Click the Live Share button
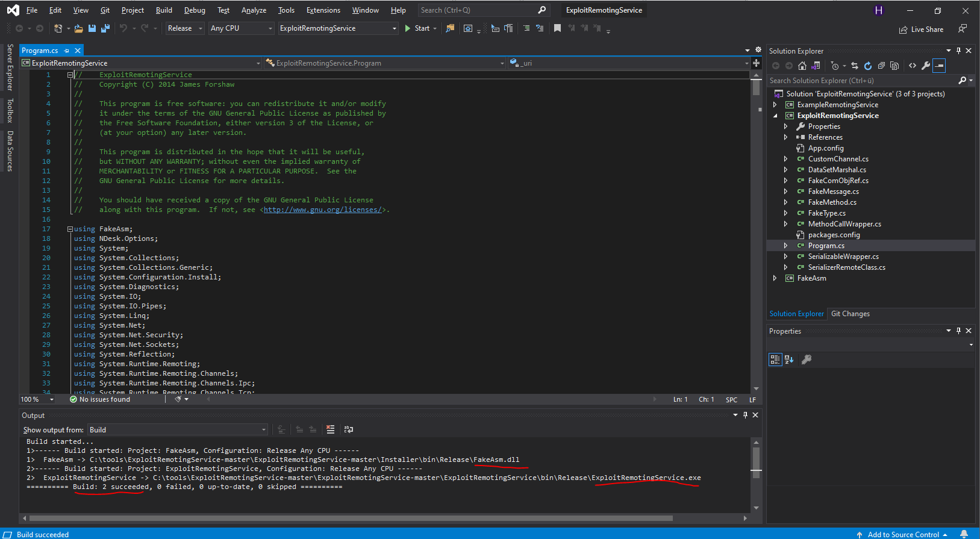The image size is (980, 539). (921, 30)
